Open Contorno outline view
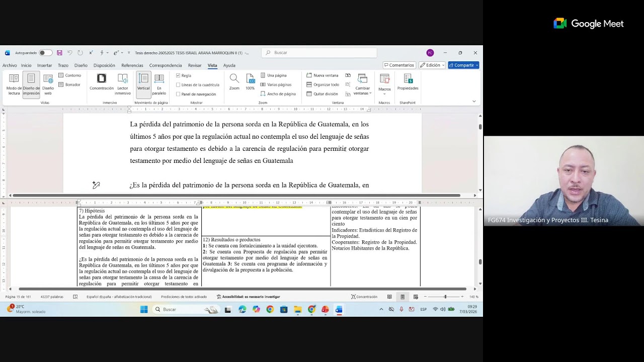The width and height of the screenshot is (644, 362). (x=69, y=75)
